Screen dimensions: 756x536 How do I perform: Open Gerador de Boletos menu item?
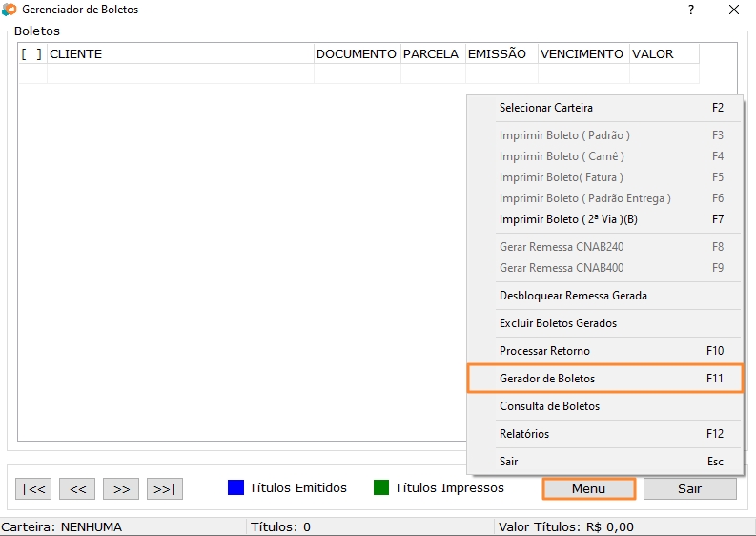click(547, 379)
